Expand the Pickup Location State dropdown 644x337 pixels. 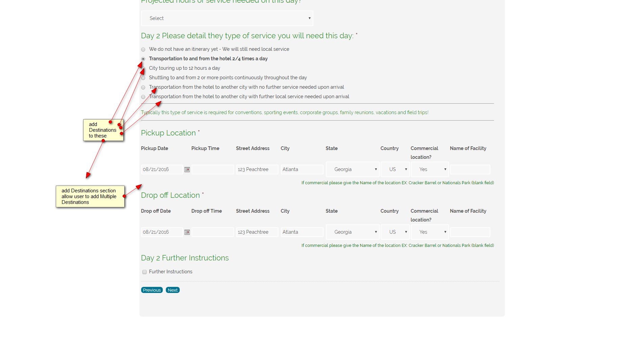pos(353,169)
